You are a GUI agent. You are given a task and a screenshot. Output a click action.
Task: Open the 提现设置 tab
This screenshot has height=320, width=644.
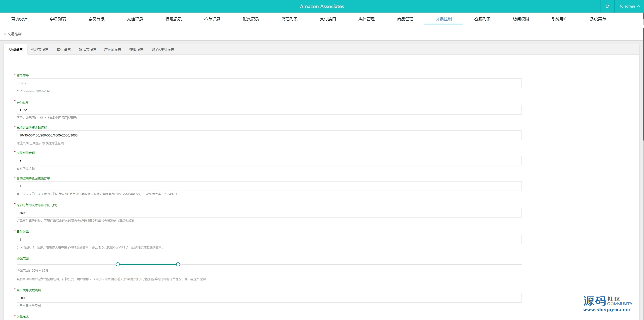point(136,50)
